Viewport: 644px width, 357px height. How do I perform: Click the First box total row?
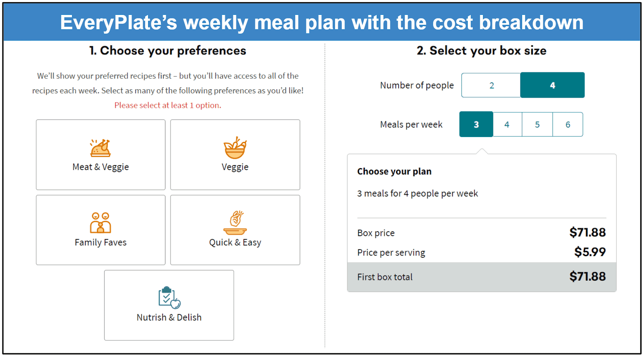(482, 277)
